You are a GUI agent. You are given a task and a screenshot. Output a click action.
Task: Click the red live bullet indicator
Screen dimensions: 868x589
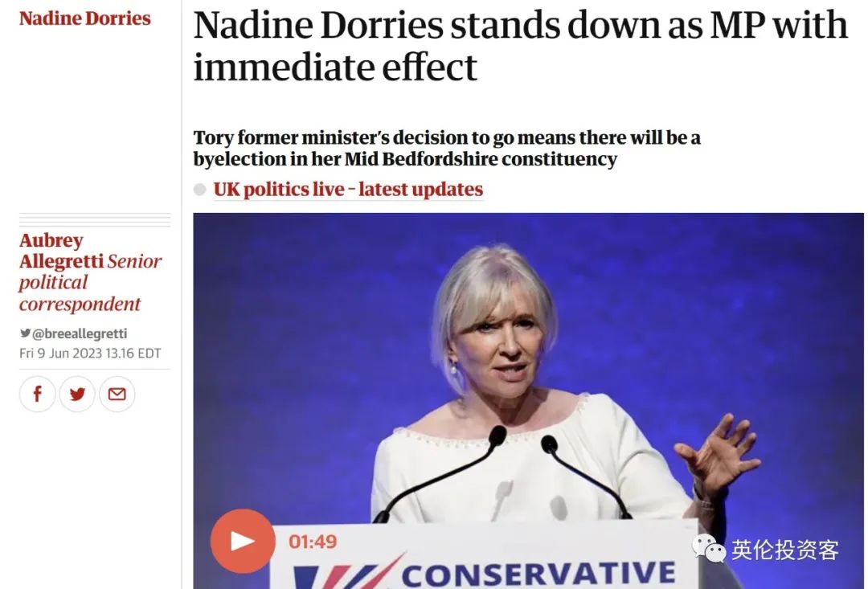199,189
